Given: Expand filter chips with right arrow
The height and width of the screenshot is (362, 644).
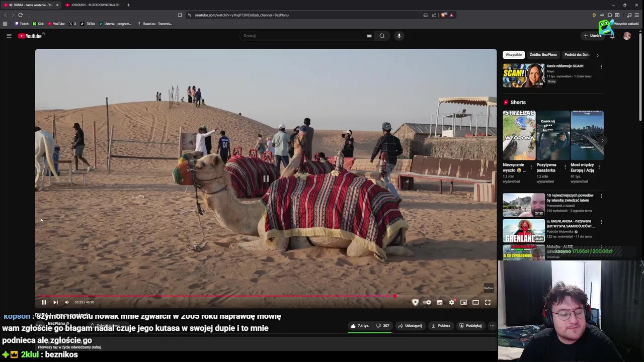Looking at the screenshot, I should [x=597, y=55].
